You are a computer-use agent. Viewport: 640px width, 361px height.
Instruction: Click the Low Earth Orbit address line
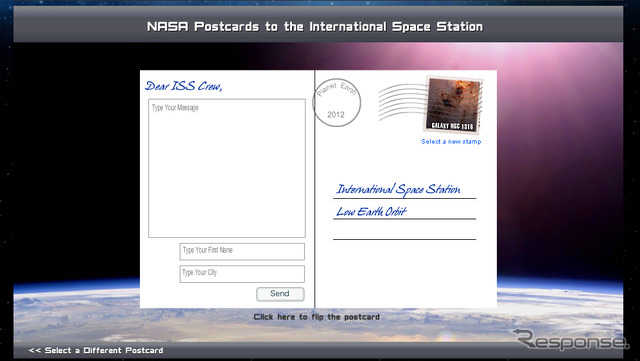(371, 212)
